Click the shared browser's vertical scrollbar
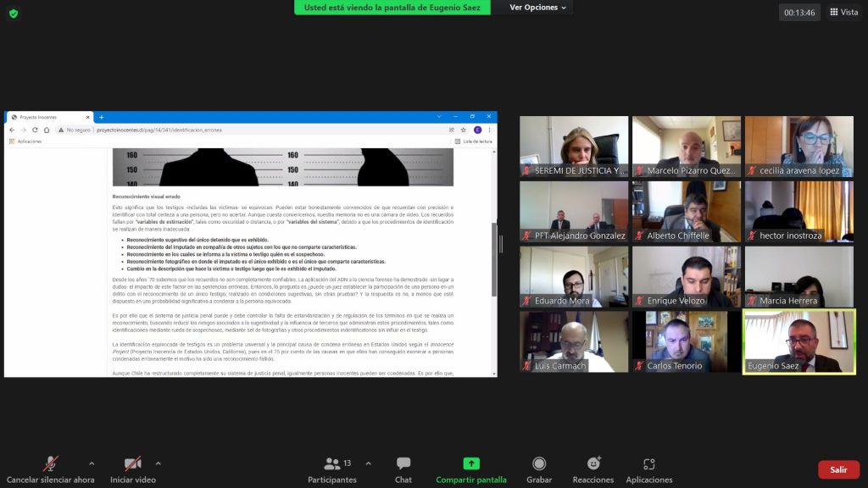This screenshot has width=868, height=488. pyautogui.click(x=494, y=258)
